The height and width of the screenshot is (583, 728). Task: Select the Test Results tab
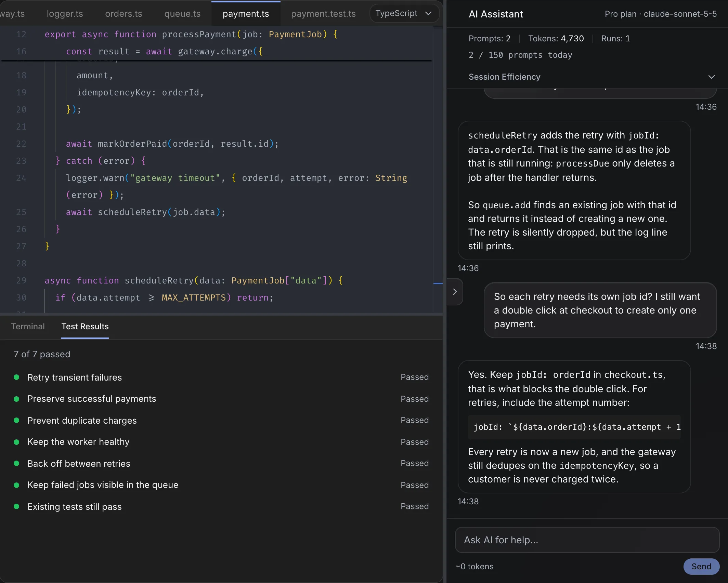coord(85,326)
